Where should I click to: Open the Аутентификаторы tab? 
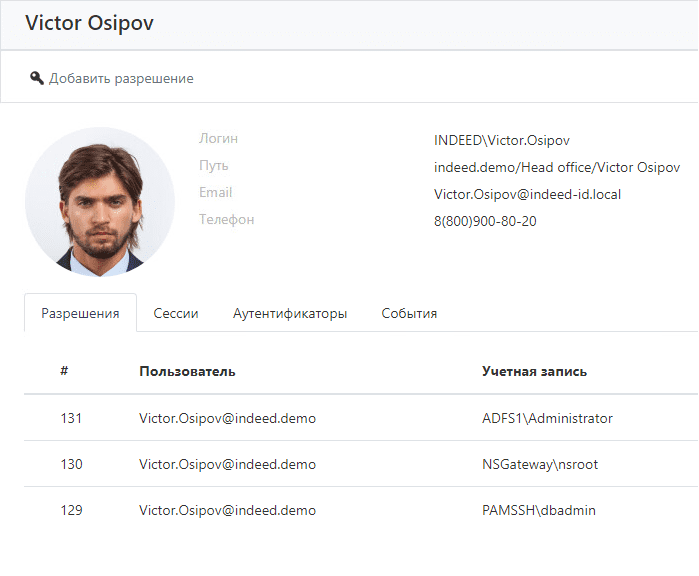click(x=290, y=313)
